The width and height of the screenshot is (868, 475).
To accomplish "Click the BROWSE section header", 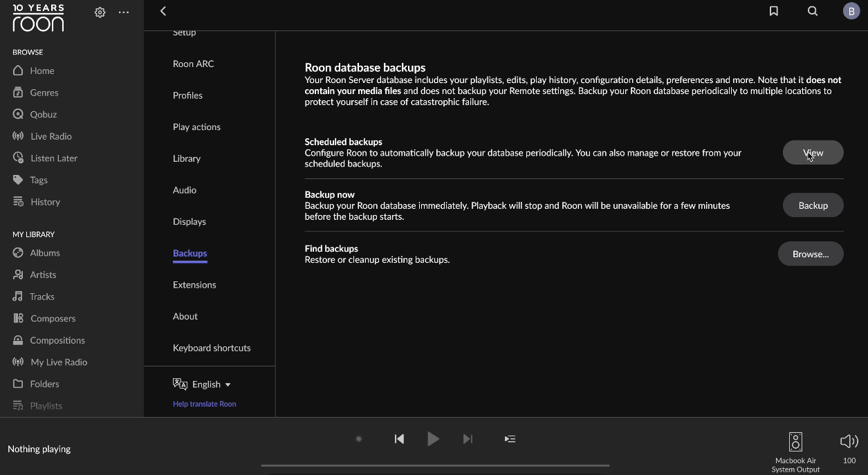I will (x=28, y=52).
